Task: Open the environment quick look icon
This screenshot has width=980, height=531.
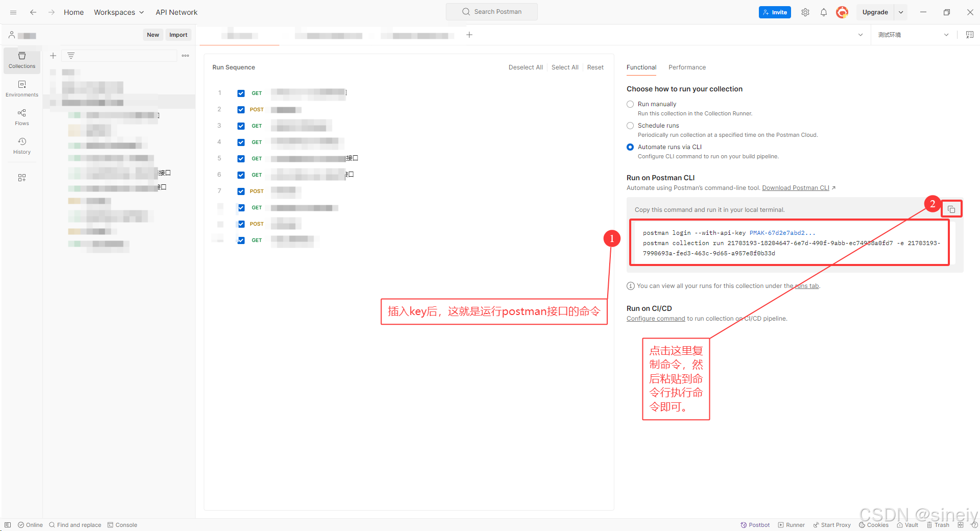Action: pos(969,35)
